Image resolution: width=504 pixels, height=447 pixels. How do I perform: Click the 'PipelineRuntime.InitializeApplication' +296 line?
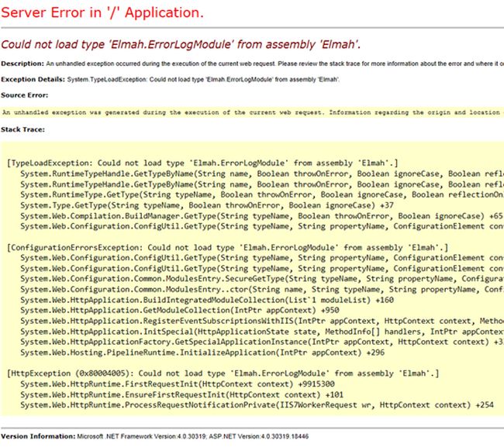202,352
